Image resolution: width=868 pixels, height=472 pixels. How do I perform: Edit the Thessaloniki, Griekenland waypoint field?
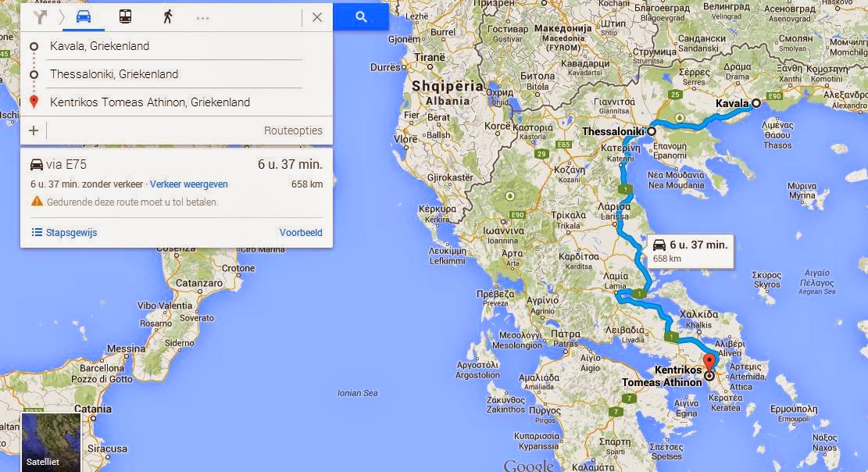coord(176,73)
